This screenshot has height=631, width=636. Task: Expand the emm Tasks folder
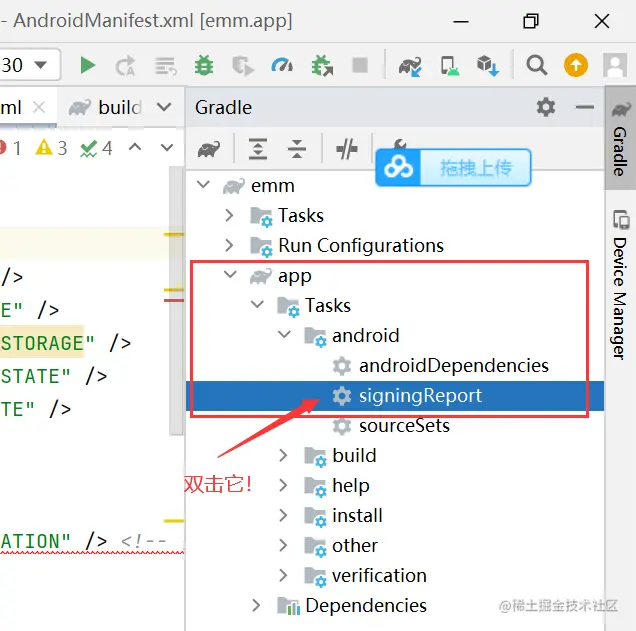pyautogui.click(x=229, y=215)
